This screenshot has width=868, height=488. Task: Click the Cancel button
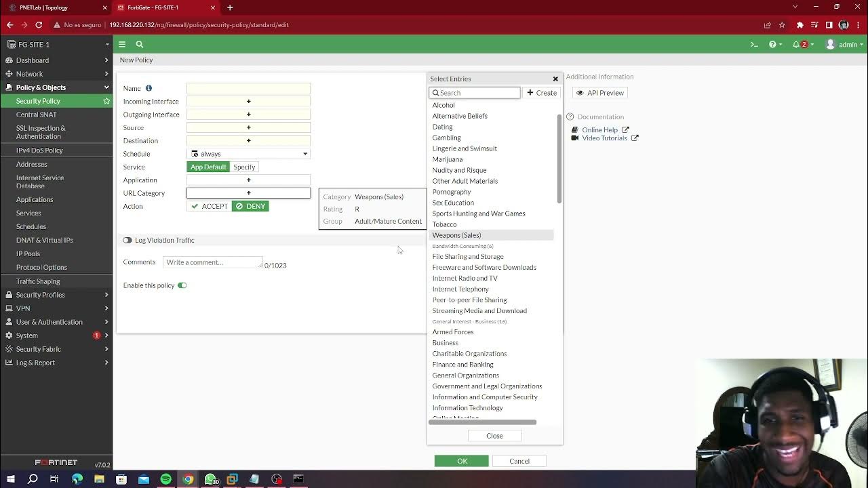(519, 461)
